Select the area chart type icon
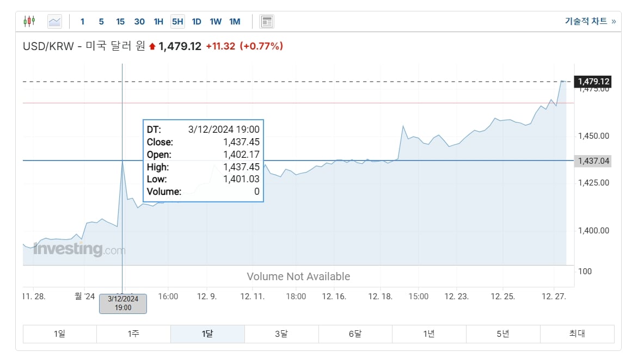 [54, 22]
